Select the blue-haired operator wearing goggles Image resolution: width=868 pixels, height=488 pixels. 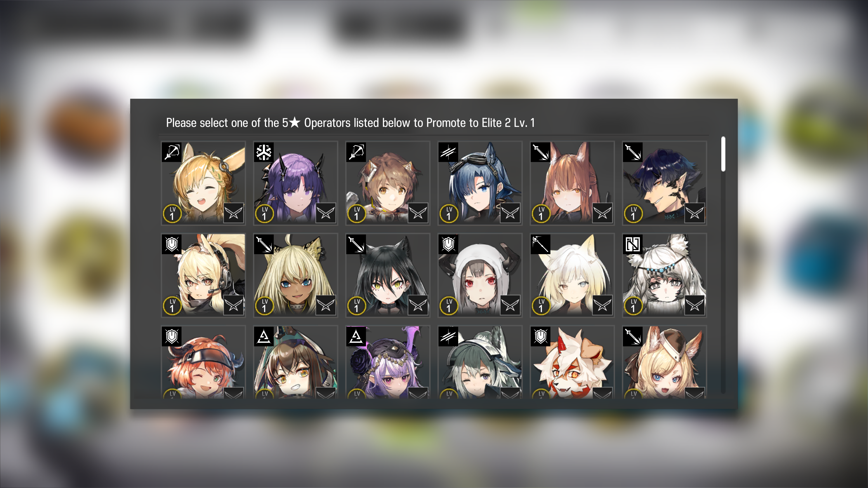[x=480, y=183]
